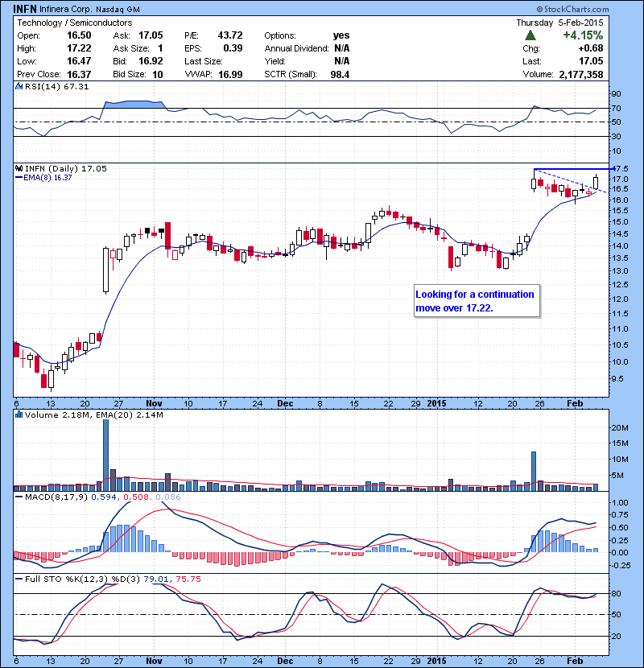Select the 'Looking for a continuation' annotation box

pyautogui.click(x=474, y=301)
